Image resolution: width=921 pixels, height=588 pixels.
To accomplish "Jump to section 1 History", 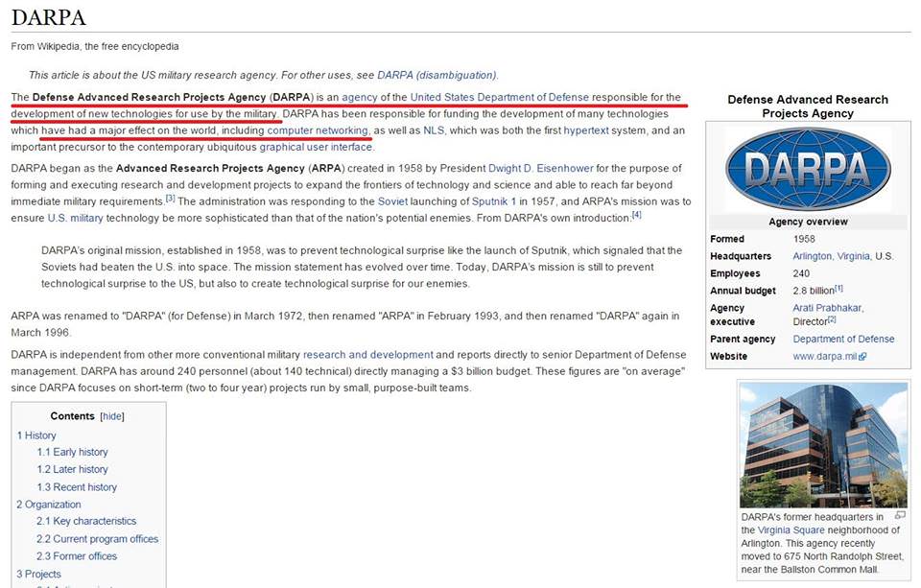I will [36, 435].
